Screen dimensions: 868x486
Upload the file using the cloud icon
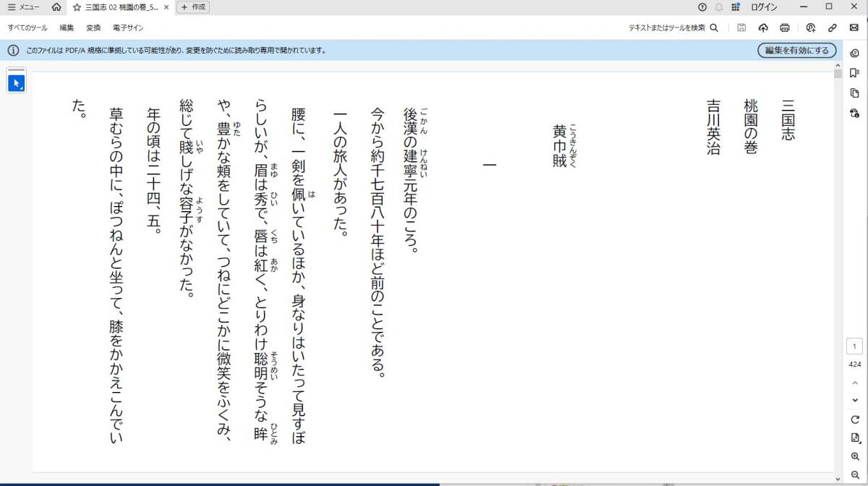coord(762,28)
